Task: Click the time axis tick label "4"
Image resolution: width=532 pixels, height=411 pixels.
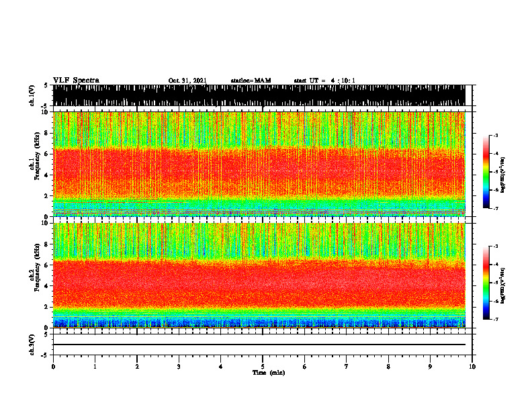Action: click(x=221, y=367)
